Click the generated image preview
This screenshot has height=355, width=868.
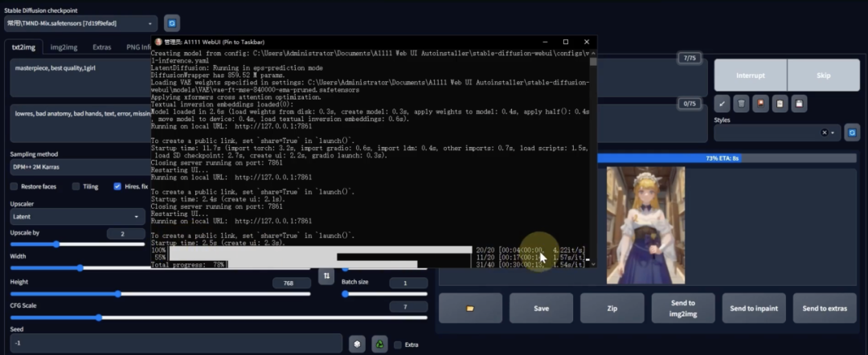[x=645, y=225]
